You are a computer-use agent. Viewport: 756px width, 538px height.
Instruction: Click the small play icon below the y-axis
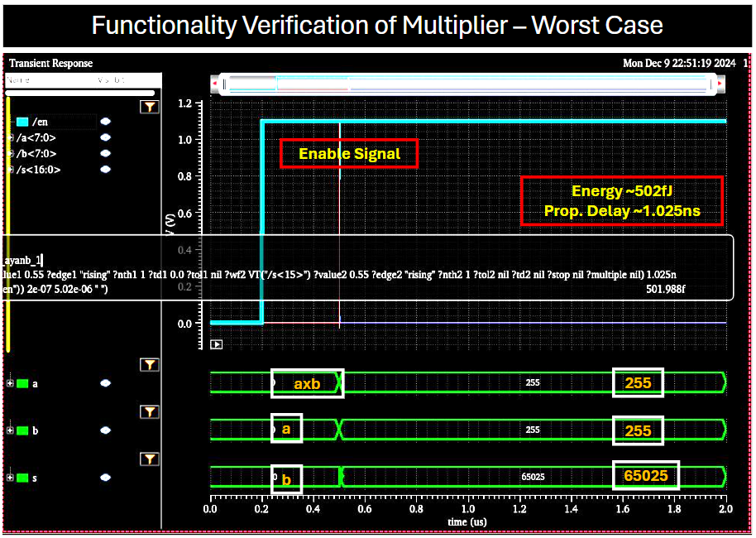click(217, 344)
